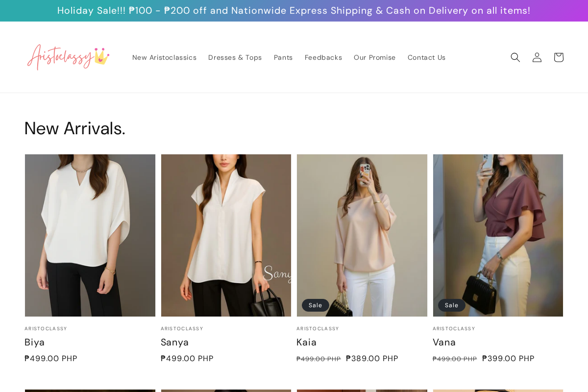Visit the Feedbacks page
This screenshot has height=392, width=588.
323,57
